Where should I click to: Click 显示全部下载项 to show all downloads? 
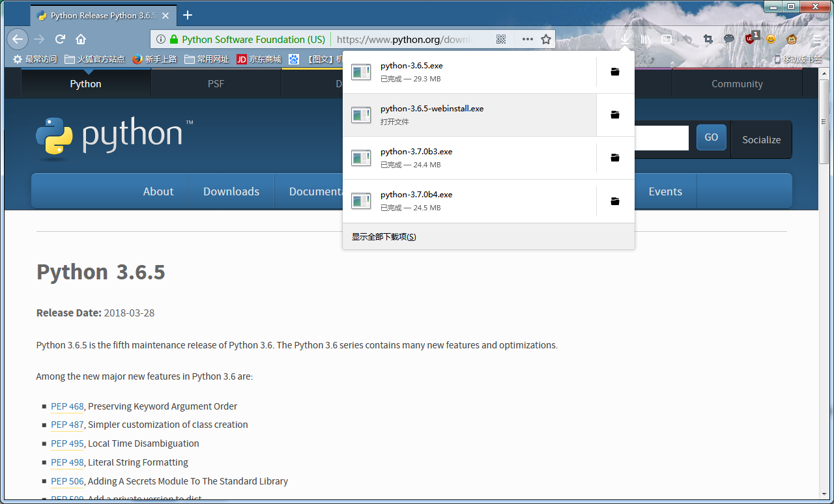pos(384,237)
